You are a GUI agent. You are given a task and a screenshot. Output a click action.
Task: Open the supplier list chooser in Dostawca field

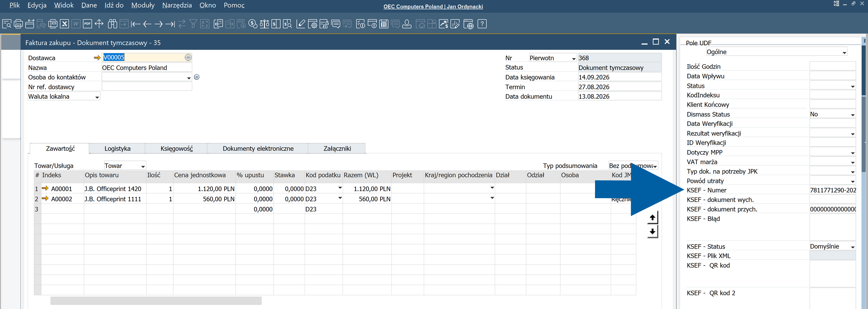[188, 57]
